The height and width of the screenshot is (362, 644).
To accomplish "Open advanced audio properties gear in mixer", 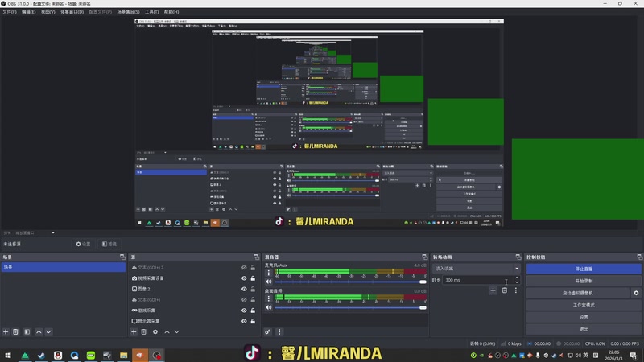I will (268, 331).
